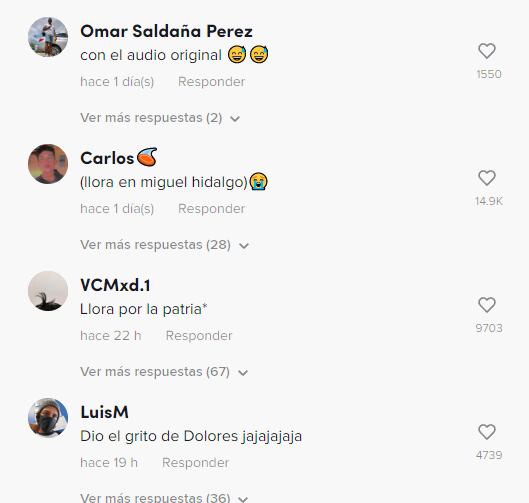Expand 'Ver más respuestas (36)' replies
This screenshot has width=529, height=503.
(165, 498)
